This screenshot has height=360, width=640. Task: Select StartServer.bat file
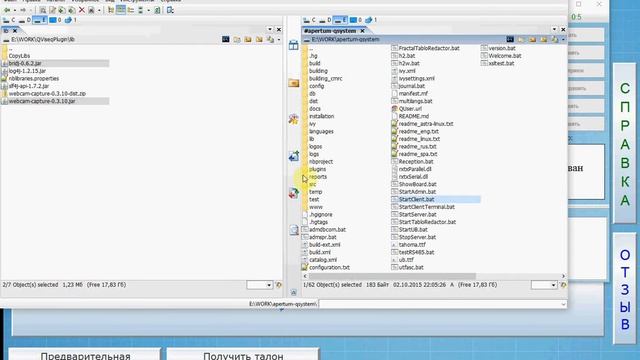click(417, 214)
